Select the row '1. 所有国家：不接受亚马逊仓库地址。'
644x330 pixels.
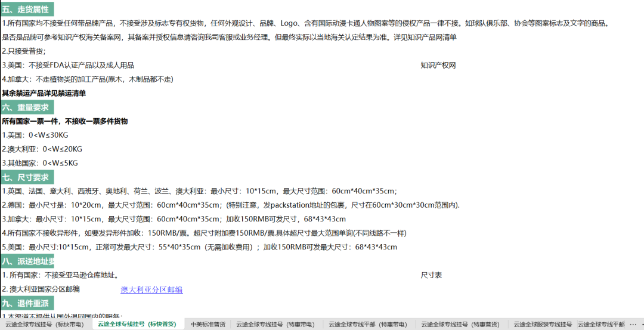60,275
